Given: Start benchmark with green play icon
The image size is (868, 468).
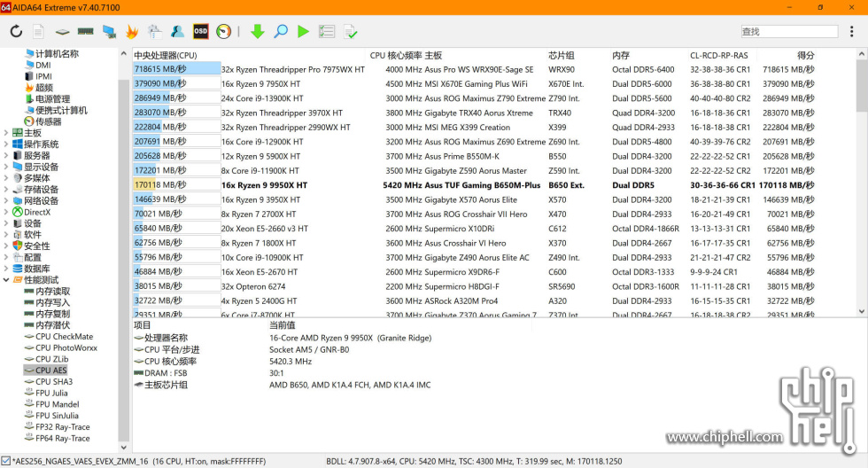Looking at the screenshot, I should click(x=303, y=32).
